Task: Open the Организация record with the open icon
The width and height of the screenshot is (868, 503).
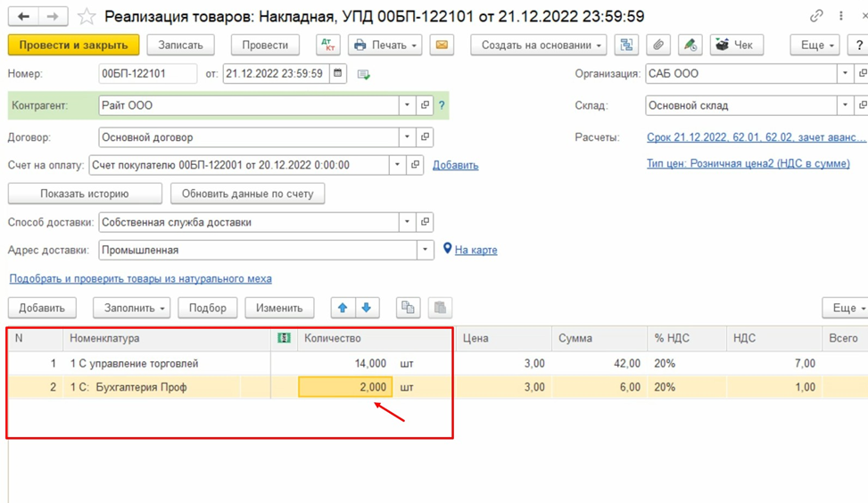Action: coord(862,74)
